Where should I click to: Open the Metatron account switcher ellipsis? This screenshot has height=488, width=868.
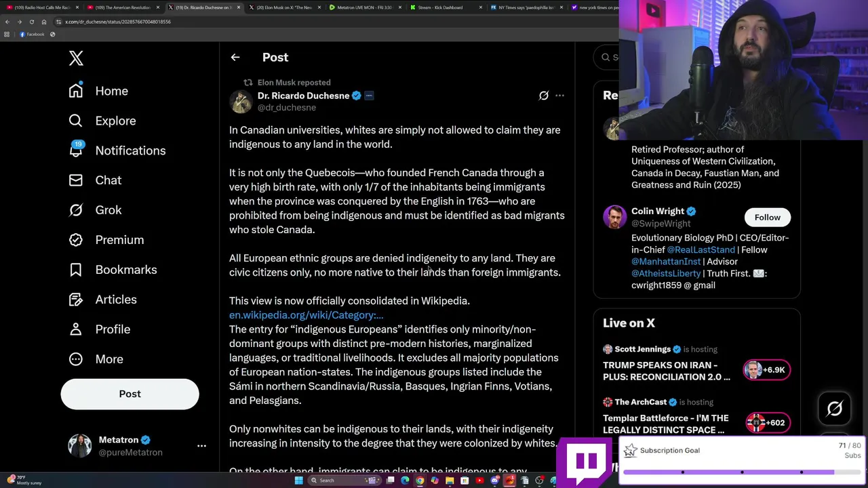(x=201, y=445)
